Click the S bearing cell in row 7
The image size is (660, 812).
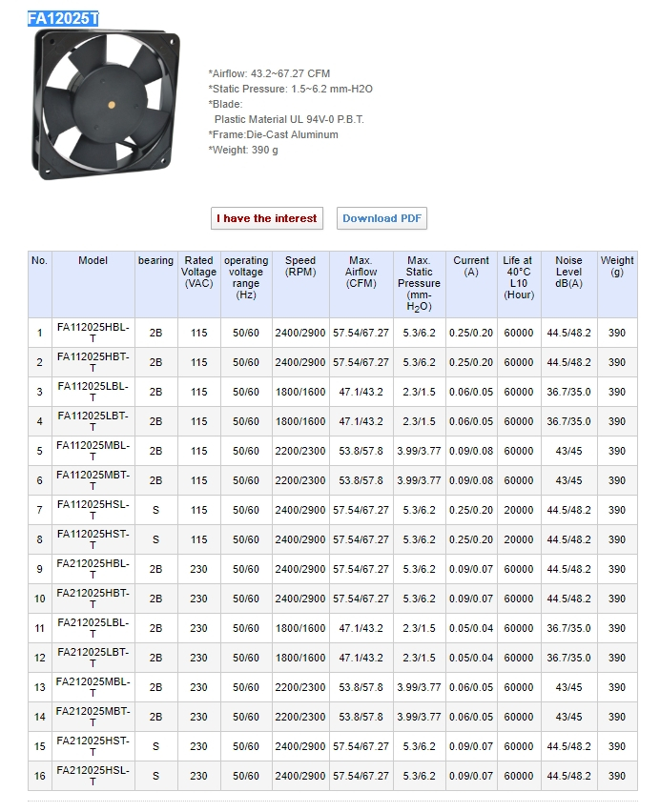tap(155, 510)
